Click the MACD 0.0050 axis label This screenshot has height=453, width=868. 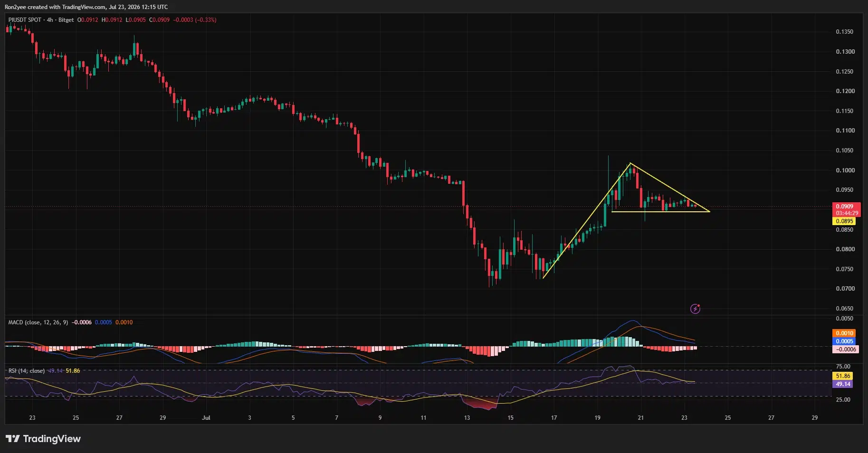pos(844,319)
